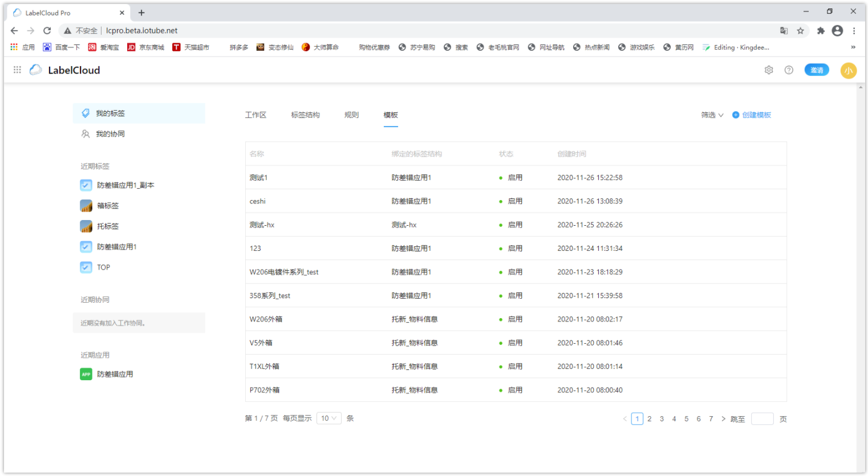The width and height of the screenshot is (868, 476).
Task: Go to previous page arrow
Action: 625,418
